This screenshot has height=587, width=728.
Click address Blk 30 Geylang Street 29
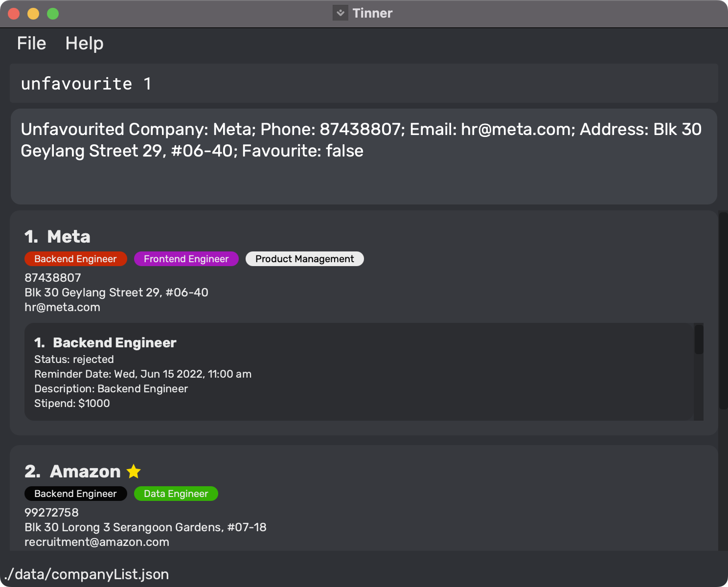[116, 293]
